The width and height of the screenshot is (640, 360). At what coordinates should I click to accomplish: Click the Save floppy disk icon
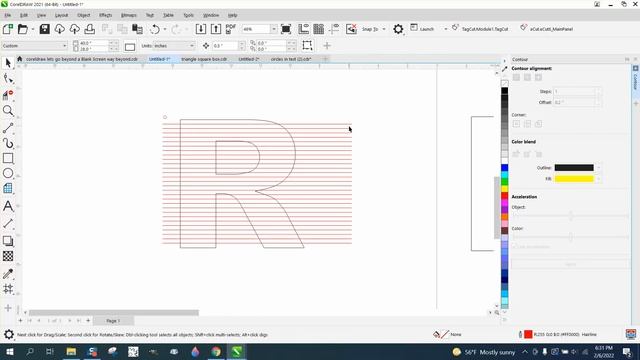coord(44,29)
